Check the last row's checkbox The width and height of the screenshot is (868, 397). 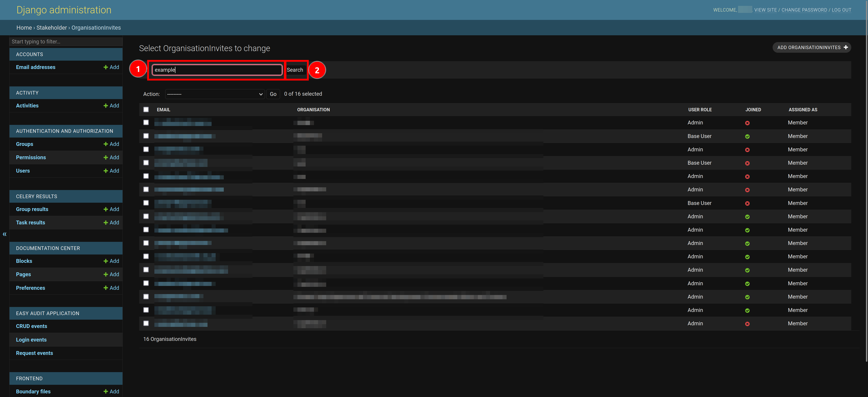[x=146, y=323]
